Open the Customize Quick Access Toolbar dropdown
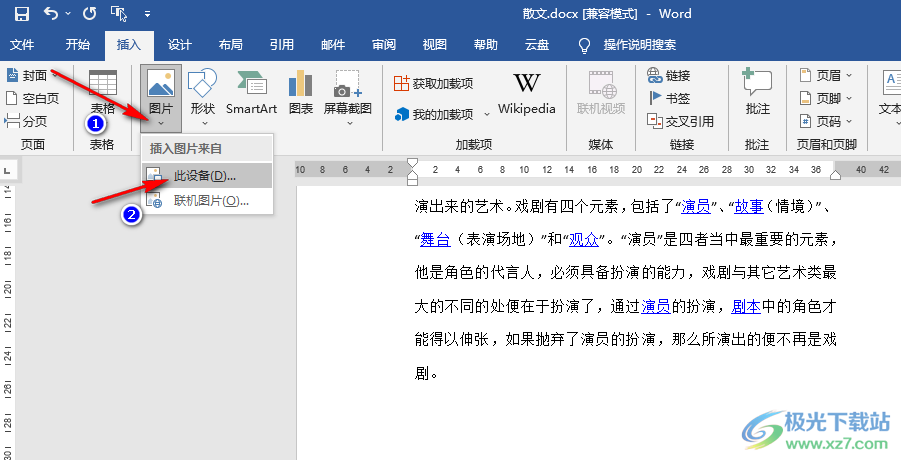901x460 pixels. 148,14
